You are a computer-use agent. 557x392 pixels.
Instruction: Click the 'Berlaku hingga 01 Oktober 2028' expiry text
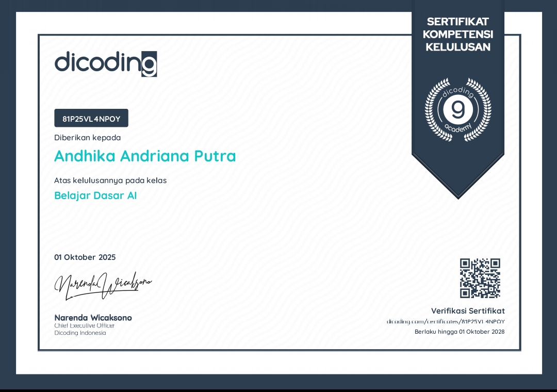460,332
